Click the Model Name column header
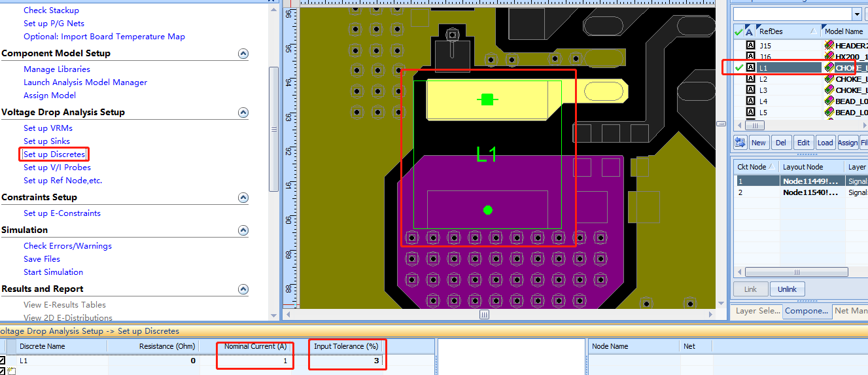The height and width of the screenshot is (375, 868). tap(844, 31)
